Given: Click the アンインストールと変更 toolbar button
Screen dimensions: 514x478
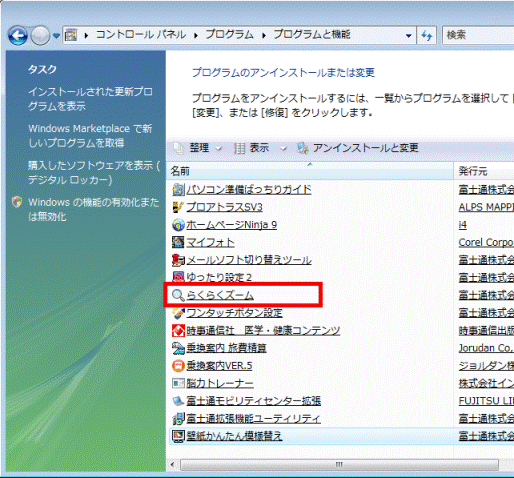Looking at the screenshot, I should [358, 148].
